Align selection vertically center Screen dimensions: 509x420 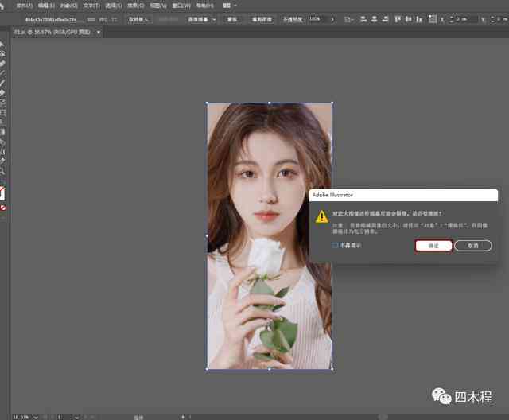tap(408, 19)
